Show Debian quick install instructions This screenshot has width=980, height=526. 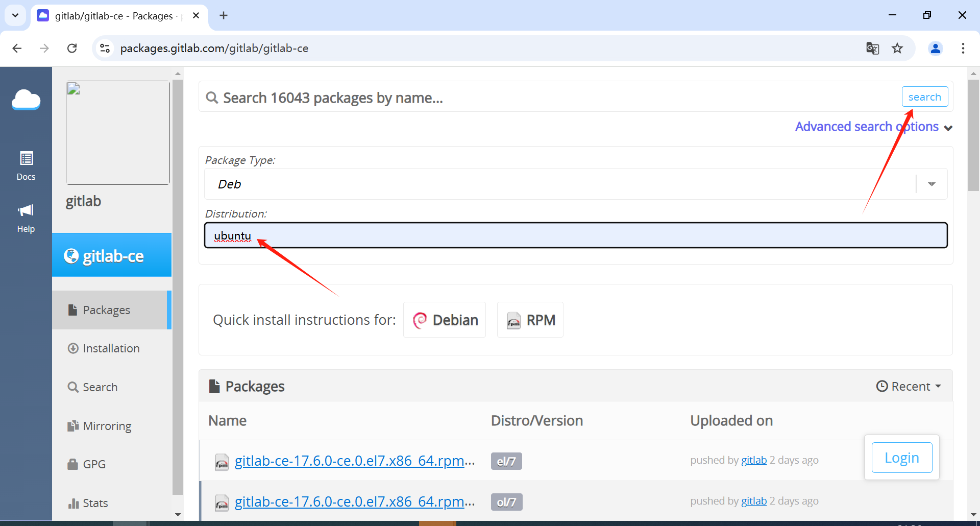(x=445, y=320)
